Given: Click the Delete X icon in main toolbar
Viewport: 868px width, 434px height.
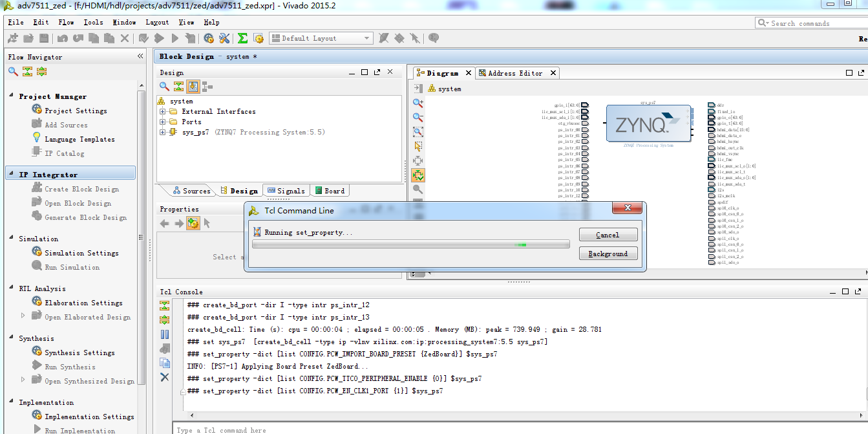Looking at the screenshot, I should (125, 38).
